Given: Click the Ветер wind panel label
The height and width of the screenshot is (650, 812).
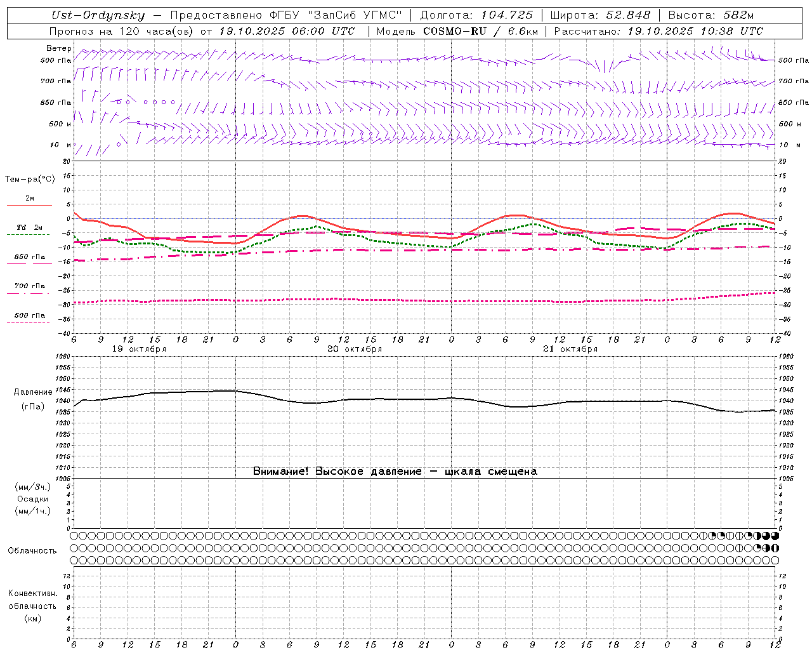Looking at the screenshot, I should 59,48.
